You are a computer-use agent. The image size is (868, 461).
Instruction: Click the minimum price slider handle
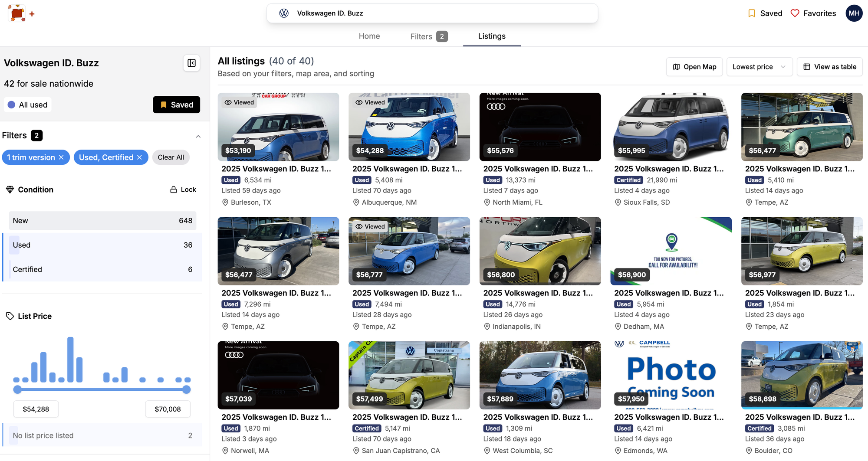tap(17, 390)
